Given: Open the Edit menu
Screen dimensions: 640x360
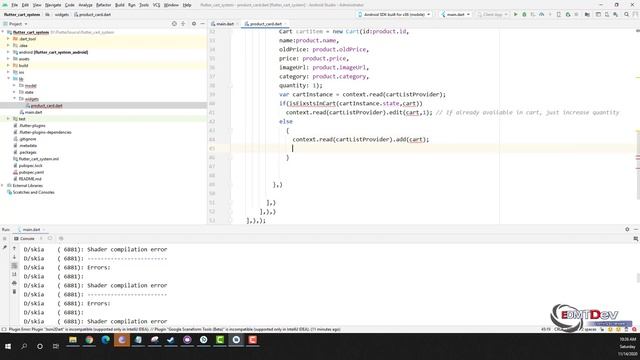Looking at the screenshot, I should coord(25,5).
